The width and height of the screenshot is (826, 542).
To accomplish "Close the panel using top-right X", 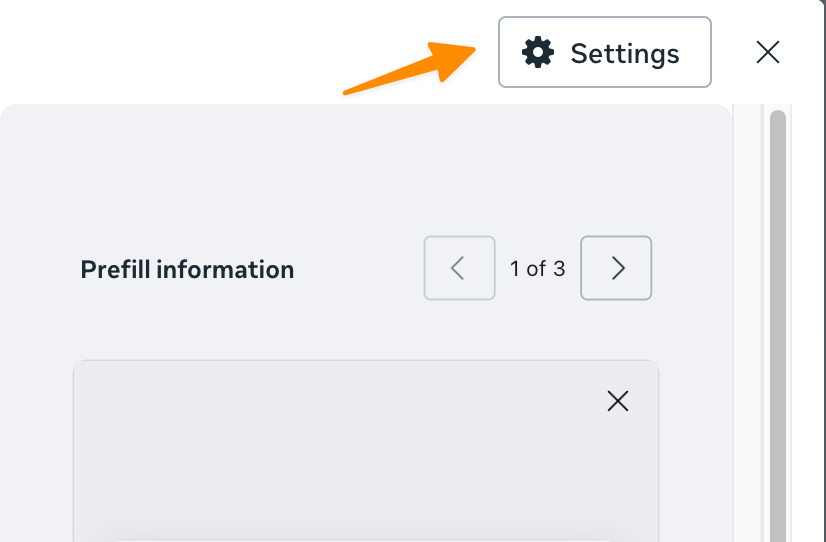I will tap(767, 52).
